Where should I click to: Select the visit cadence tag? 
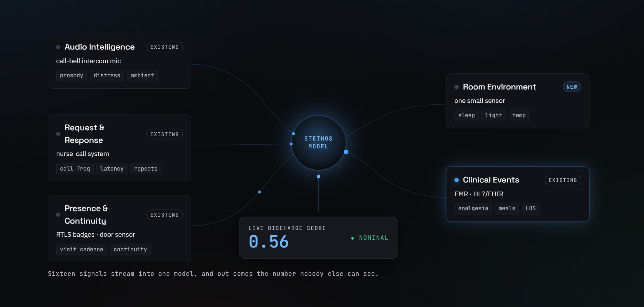point(81,249)
